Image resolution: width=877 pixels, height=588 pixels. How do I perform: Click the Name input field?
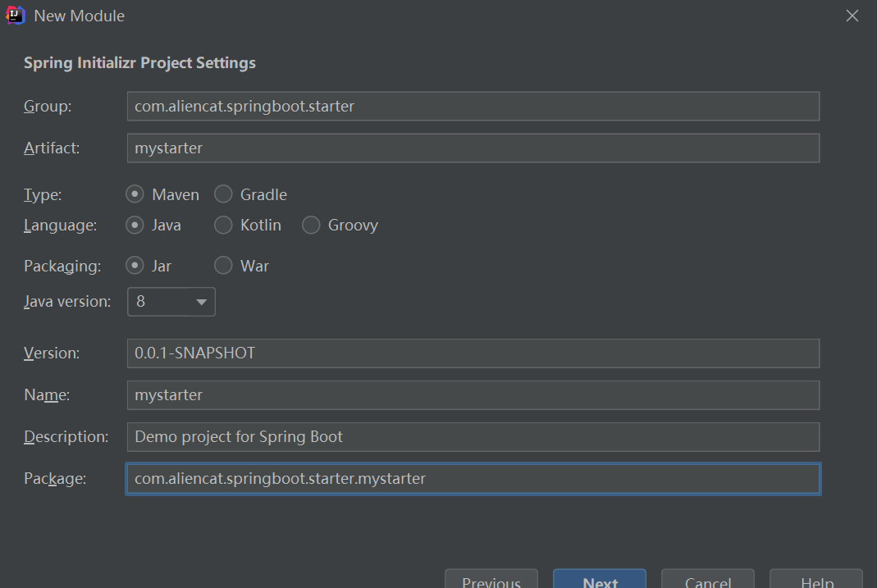[473, 395]
